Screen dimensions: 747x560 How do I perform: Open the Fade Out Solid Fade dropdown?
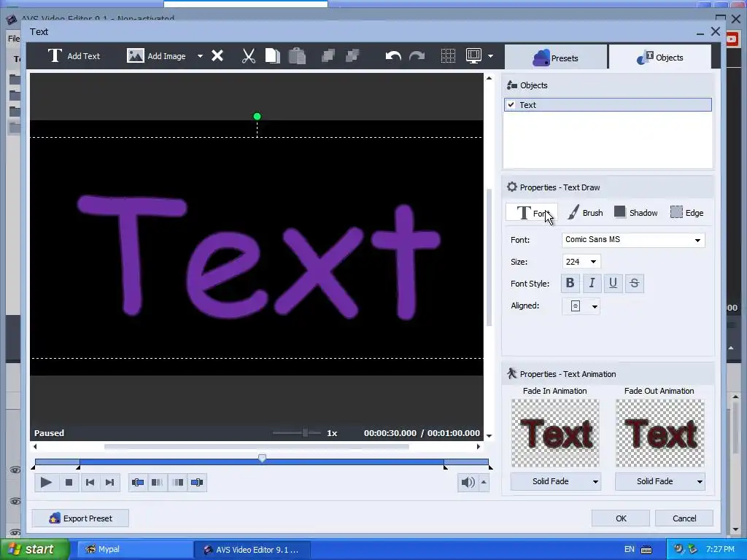659,481
